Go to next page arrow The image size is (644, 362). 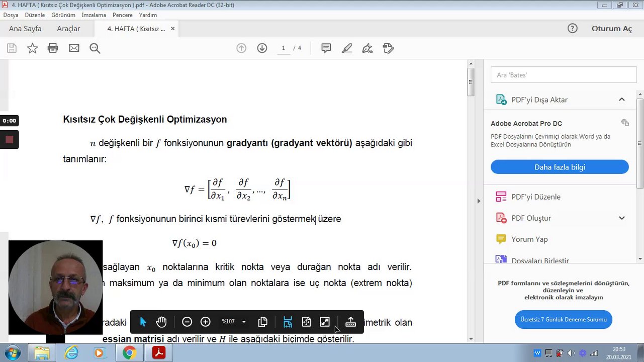coord(262,48)
